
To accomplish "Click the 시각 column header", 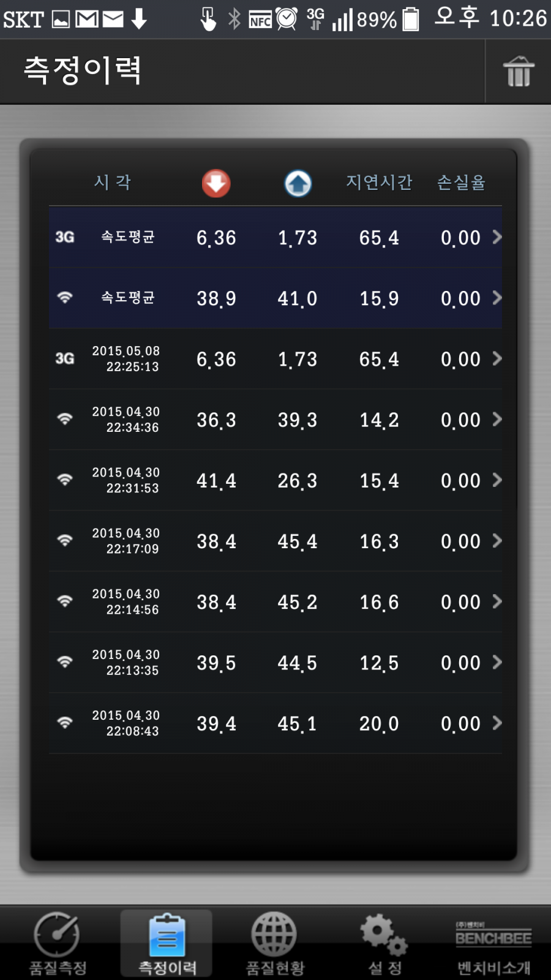I will pyautogui.click(x=112, y=183).
